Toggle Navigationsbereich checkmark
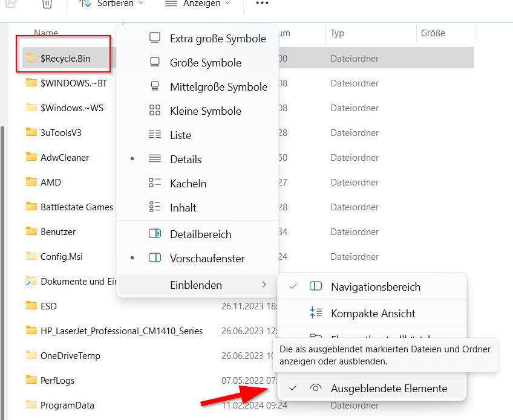This screenshot has width=513, height=420. pos(371,286)
